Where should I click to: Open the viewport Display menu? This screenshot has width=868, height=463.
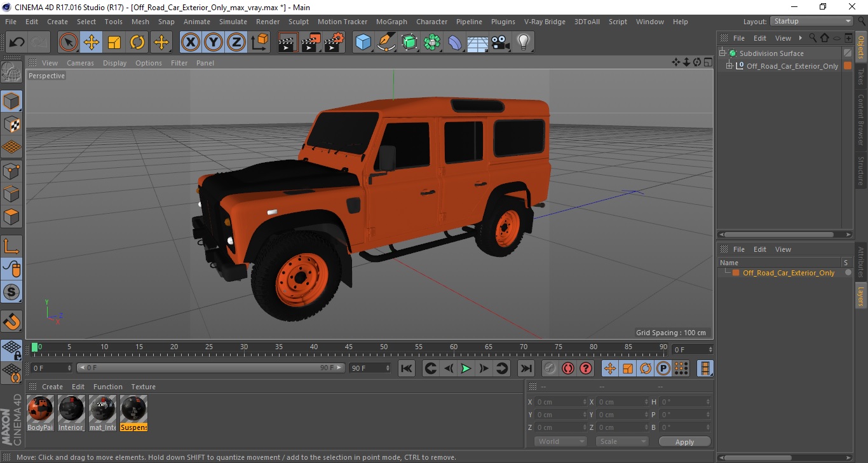click(114, 63)
